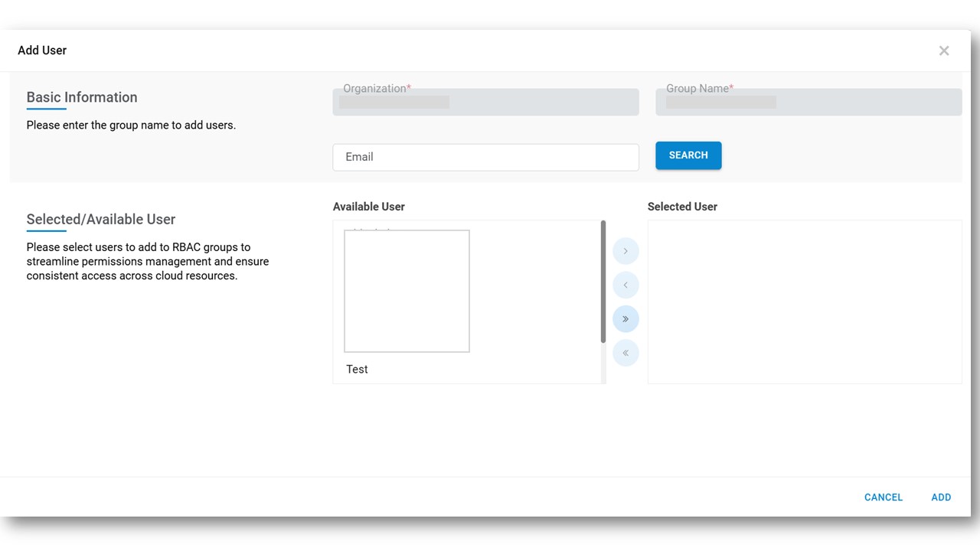The height and width of the screenshot is (551, 980).
Task: Remove all users with double left arrow
Action: (626, 353)
